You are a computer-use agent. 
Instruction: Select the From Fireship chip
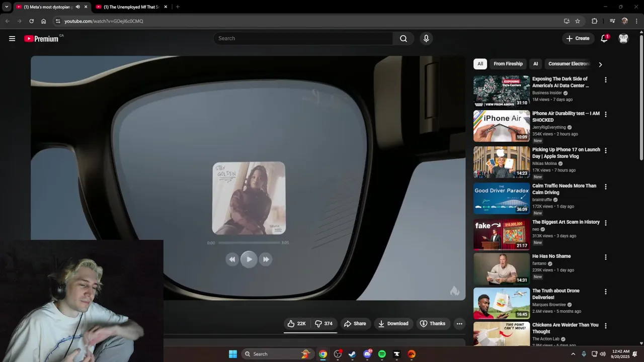pos(508,64)
